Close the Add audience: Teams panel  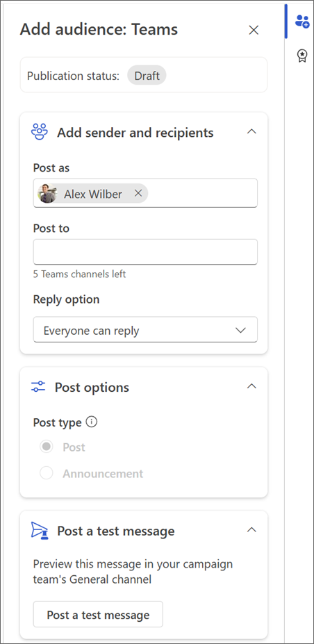click(254, 30)
